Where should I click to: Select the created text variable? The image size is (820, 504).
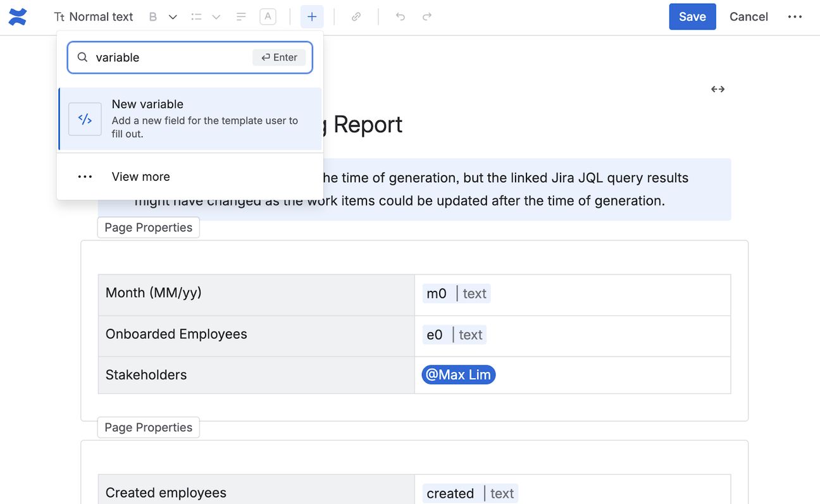tap(470, 493)
